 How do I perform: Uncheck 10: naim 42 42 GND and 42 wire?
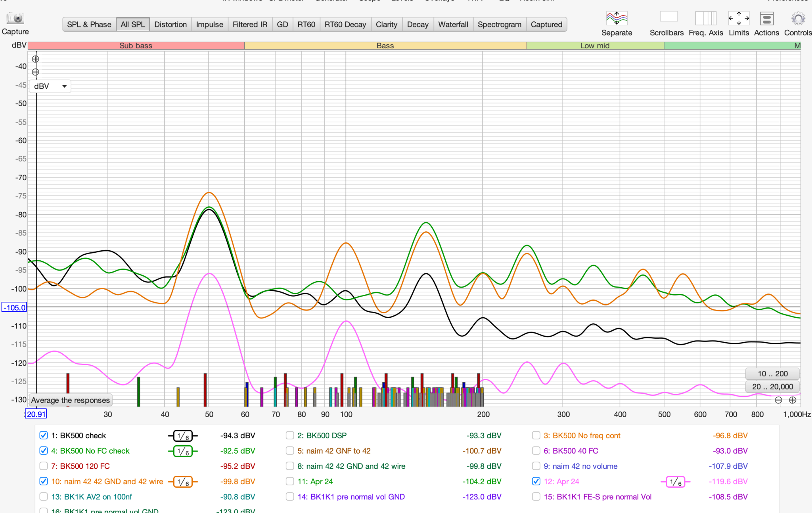(x=44, y=481)
